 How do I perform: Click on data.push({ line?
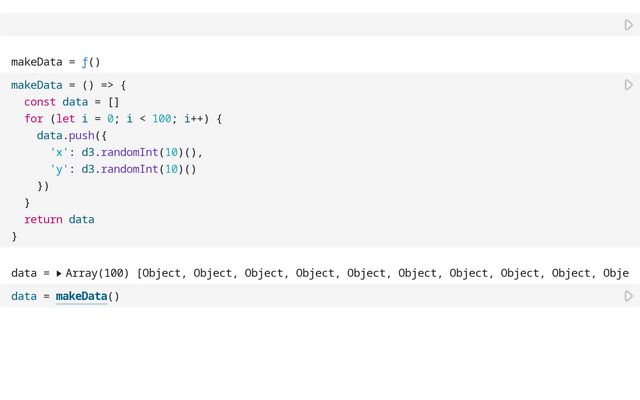tap(71, 136)
